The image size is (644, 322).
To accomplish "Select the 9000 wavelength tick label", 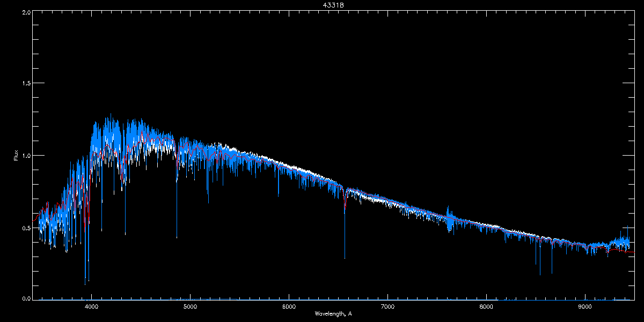I will tap(585, 306).
